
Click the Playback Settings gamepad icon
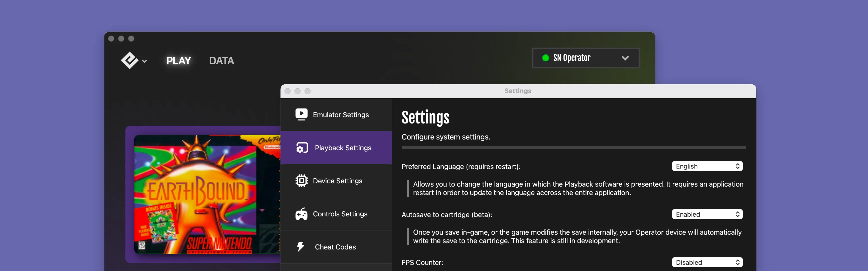click(302, 148)
